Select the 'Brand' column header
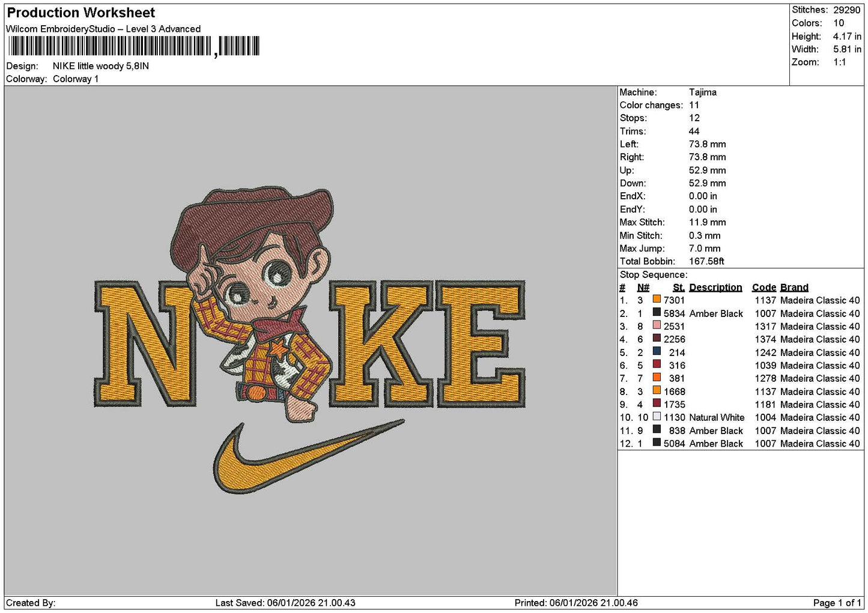Viewport: 868px width, 613px height. coord(794,288)
